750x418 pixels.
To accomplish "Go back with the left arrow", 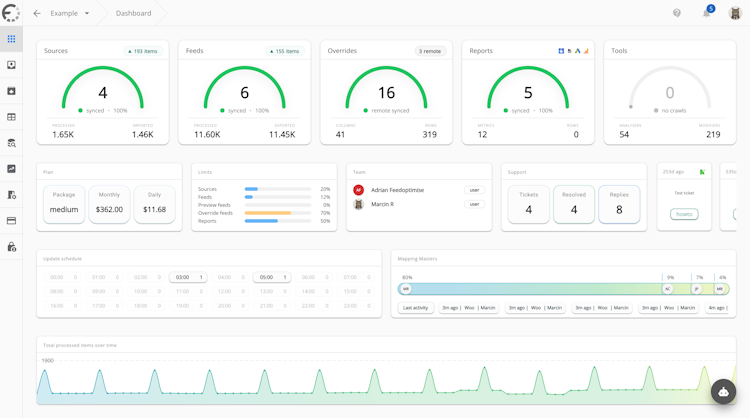I will pyautogui.click(x=37, y=13).
